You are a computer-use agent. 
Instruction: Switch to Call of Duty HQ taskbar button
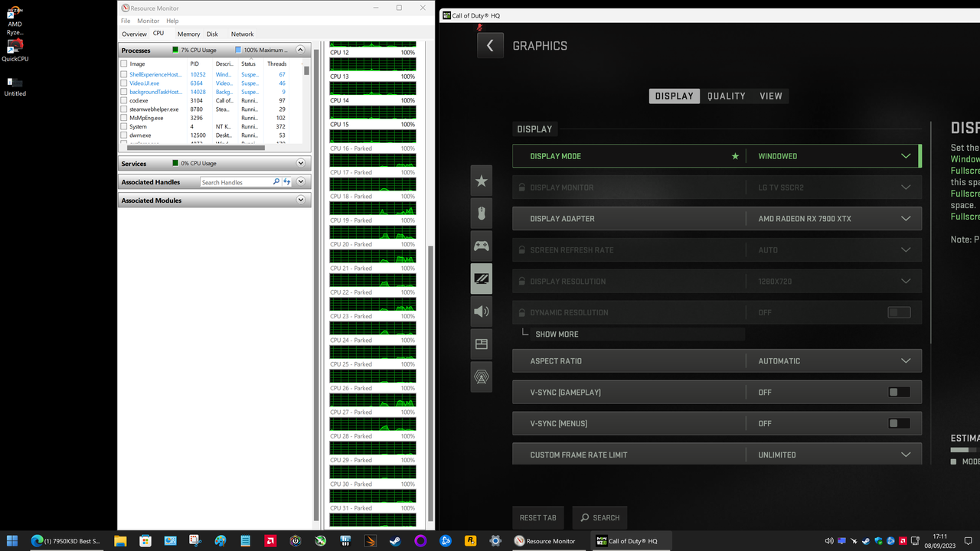coord(632,540)
